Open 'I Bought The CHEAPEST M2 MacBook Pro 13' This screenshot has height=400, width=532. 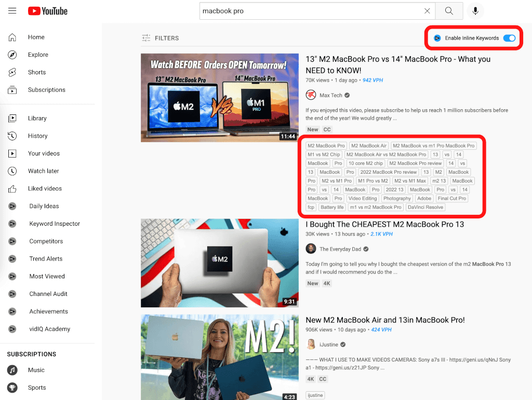[384, 224]
